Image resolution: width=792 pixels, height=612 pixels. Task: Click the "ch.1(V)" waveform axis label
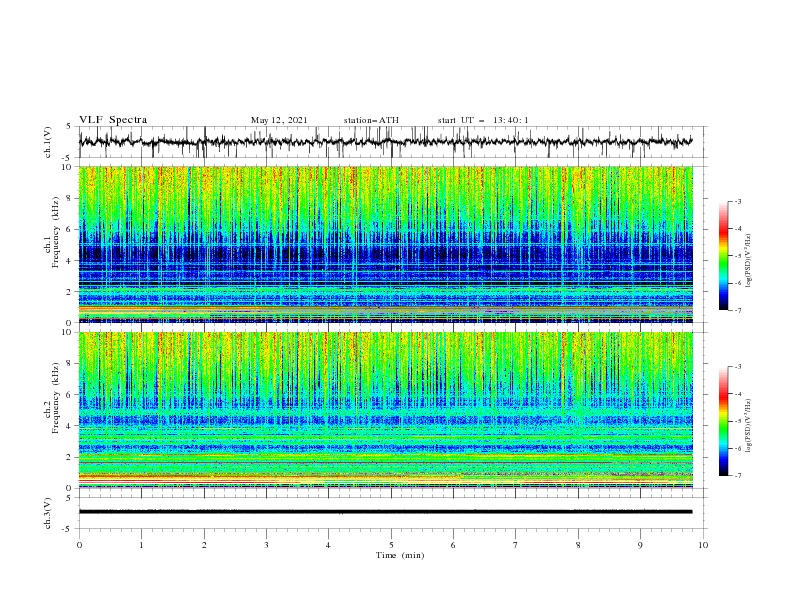pyautogui.click(x=48, y=142)
